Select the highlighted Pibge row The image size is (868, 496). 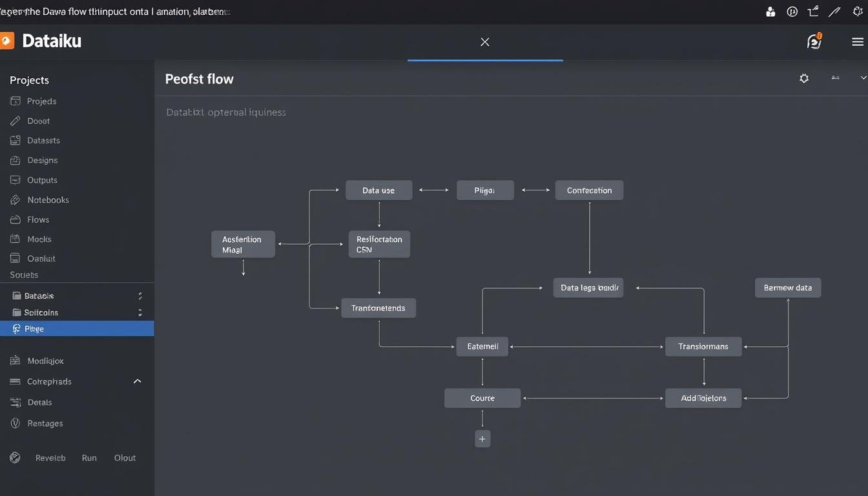click(77, 329)
